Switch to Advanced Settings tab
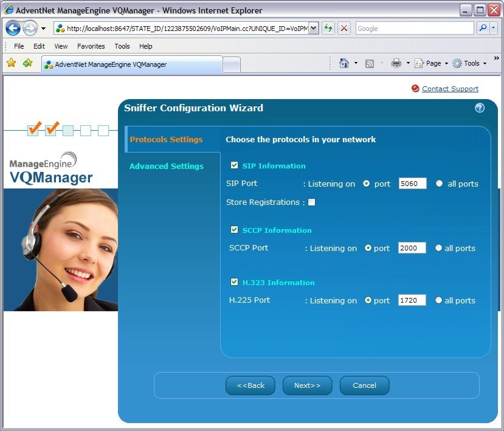The width and height of the screenshot is (504, 431). pos(167,166)
